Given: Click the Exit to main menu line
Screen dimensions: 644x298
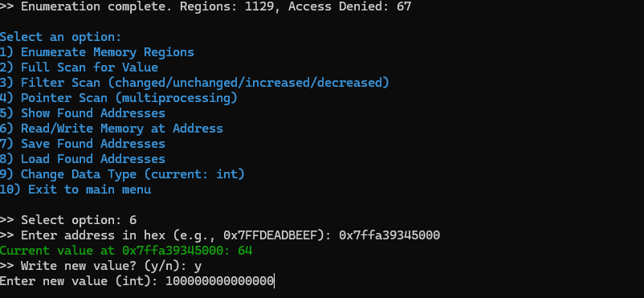Looking at the screenshot, I should pos(75,190).
